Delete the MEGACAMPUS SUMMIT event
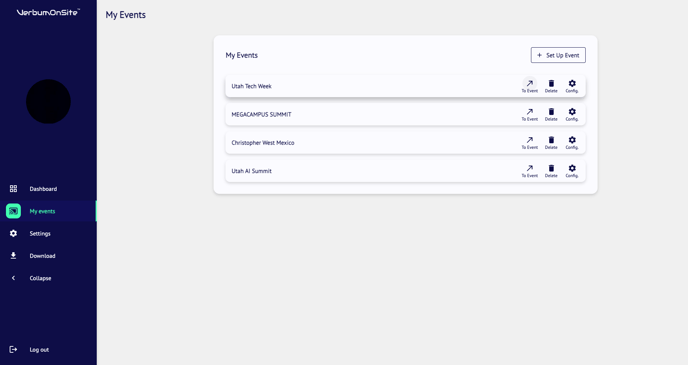This screenshot has width=688, height=365. pos(551,114)
